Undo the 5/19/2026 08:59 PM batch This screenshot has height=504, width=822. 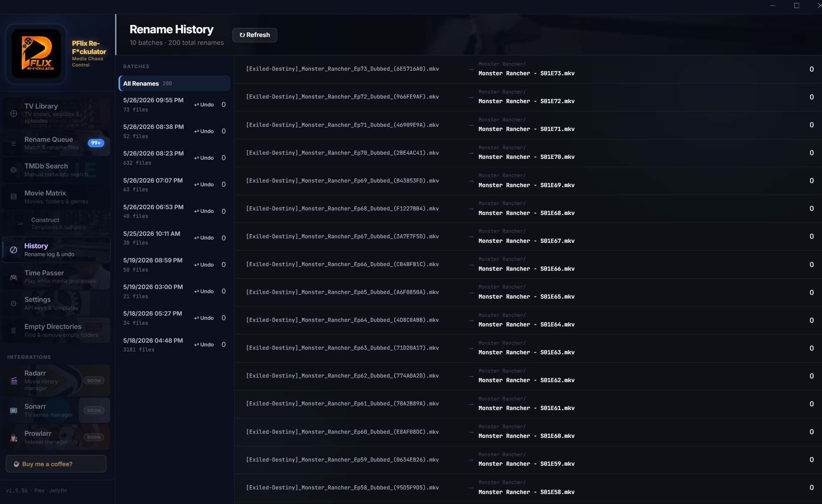point(204,265)
